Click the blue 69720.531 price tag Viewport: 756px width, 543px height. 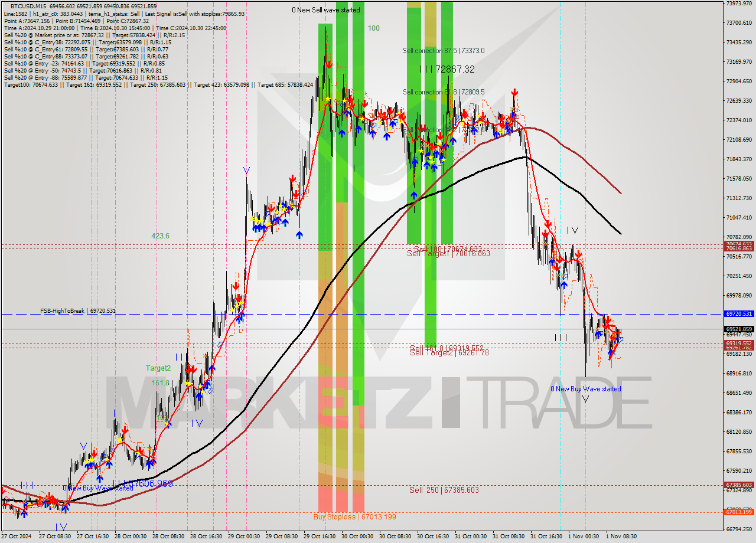(739, 314)
